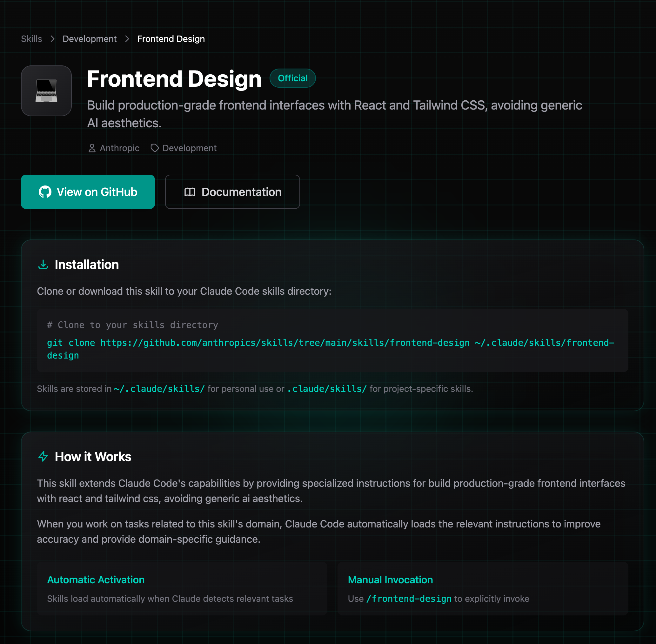
Task: Open the Documentation page
Action: click(x=232, y=192)
